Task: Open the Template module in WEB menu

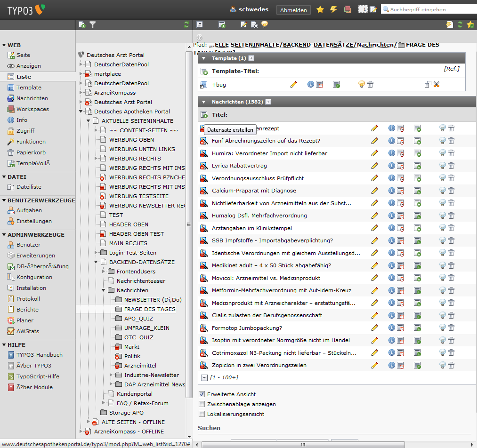Action: [x=29, y=88]
